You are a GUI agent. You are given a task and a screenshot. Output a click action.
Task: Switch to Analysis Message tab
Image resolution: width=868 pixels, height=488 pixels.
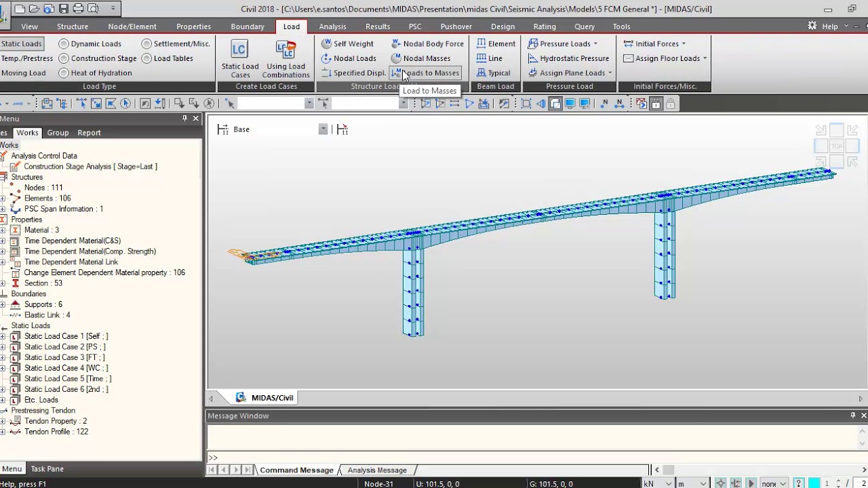[377, 470]
